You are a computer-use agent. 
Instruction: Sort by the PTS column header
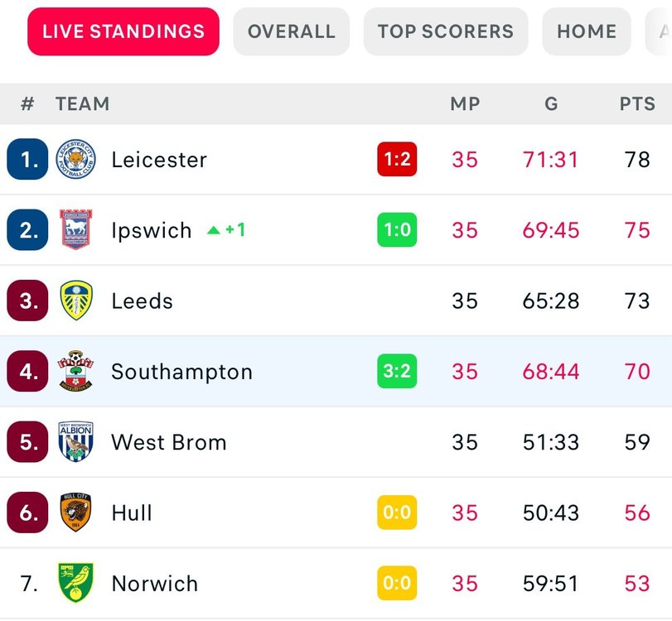point(637,103)
